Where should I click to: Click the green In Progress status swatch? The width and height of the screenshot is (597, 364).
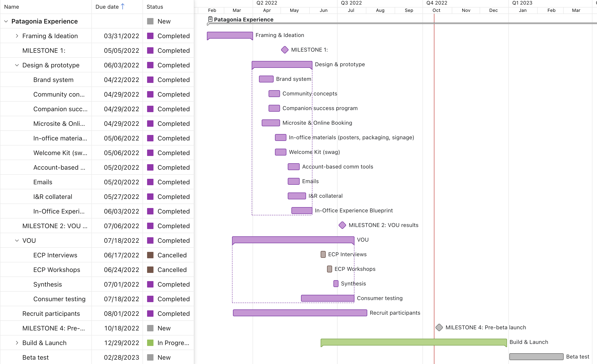coord(150,343)
